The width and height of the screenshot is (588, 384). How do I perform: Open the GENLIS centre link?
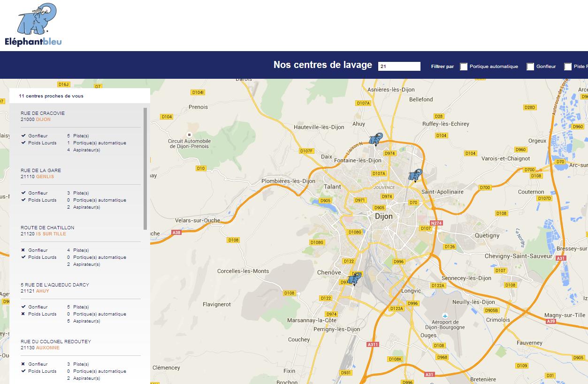(x=45, y=177)
